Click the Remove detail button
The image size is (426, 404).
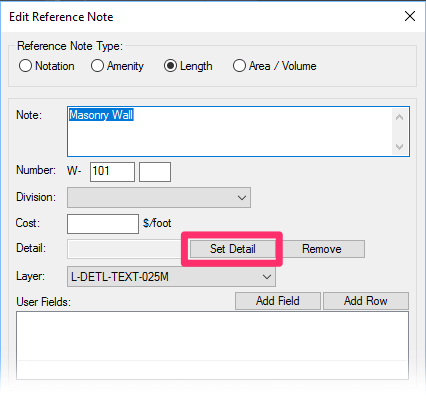coord(322,249)
